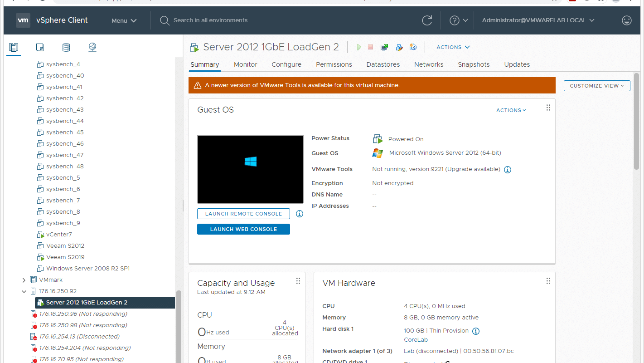
Task: Click the VMware vm logo
Action: [23, 20]
